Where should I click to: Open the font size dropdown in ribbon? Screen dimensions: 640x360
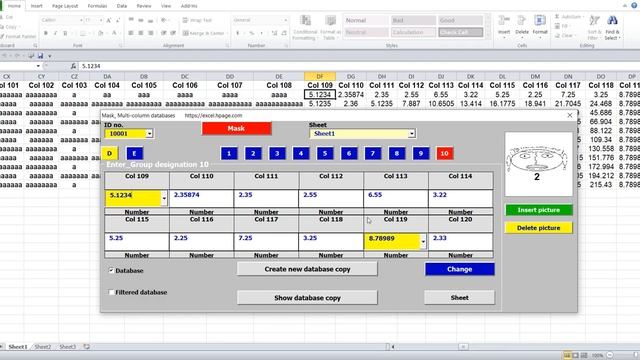click(x=100, y=20)
